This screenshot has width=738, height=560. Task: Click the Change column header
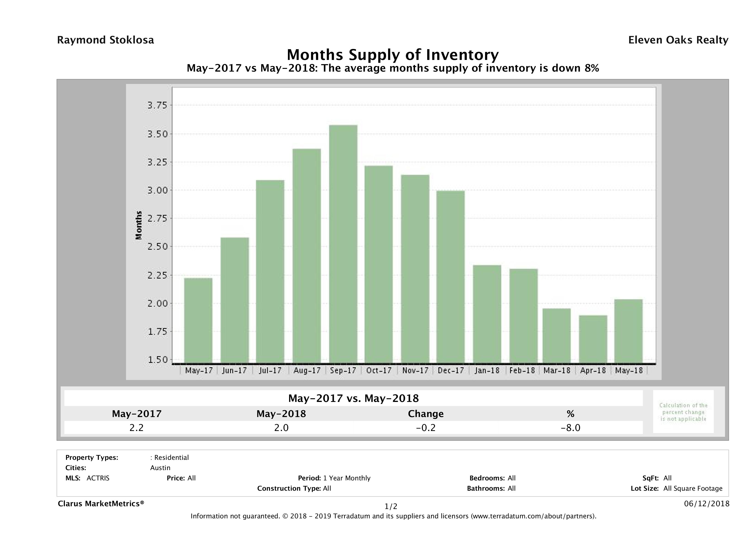point(426,414)
